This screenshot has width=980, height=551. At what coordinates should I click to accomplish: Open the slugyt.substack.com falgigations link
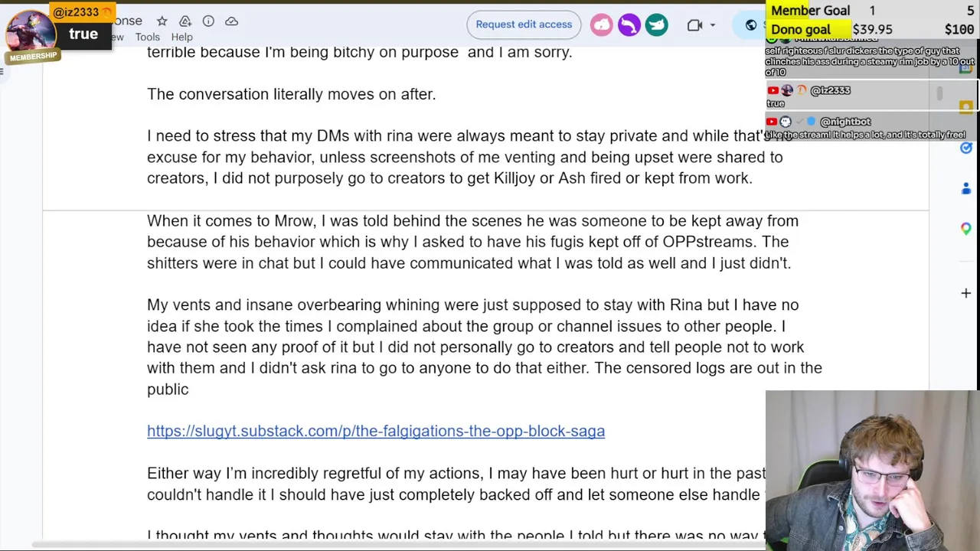tap(376, 431)
